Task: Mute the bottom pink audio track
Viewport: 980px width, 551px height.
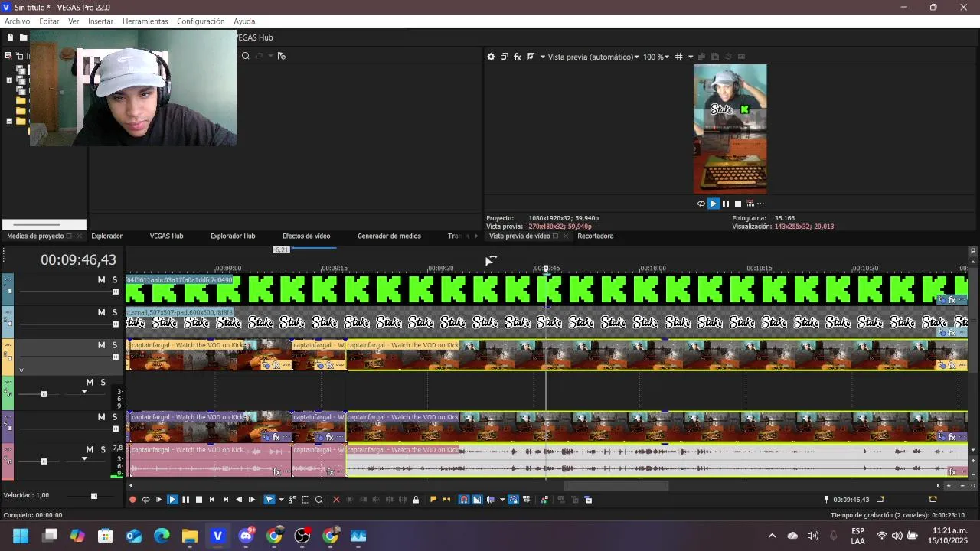Action: click(90, 449)
